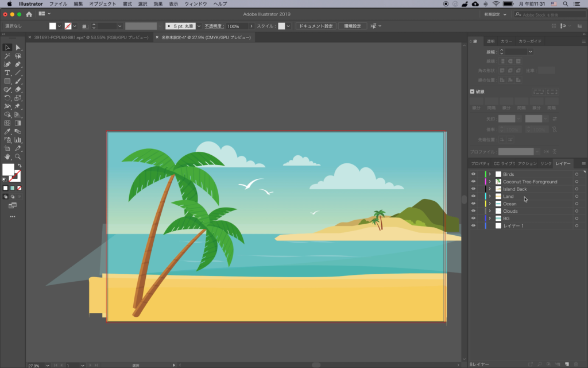Image resolution: width=588 pixels, height=368 pixels.
Task: Select the Magic Wand tool
Action: click(x=7, y=56)
